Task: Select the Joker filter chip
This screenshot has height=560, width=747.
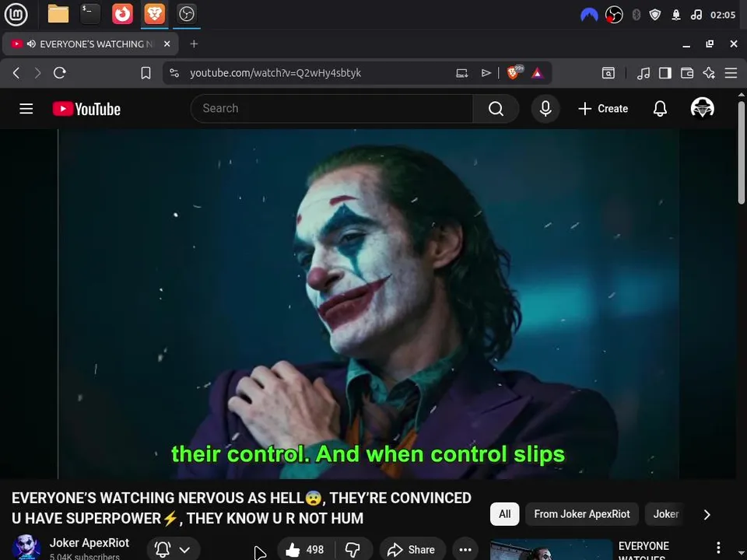Action: pyautogui.click(x=665, y=514)
